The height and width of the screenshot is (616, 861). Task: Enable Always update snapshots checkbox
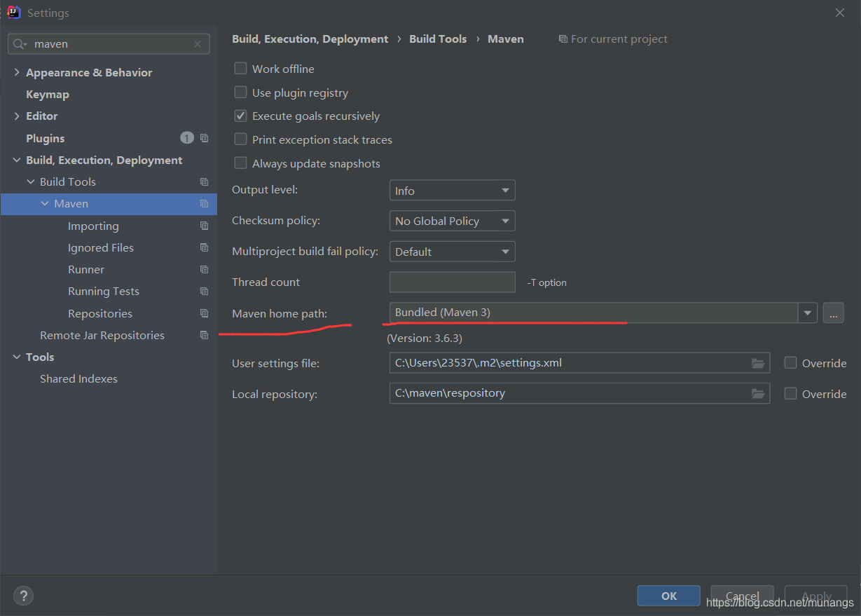[240, 163]
